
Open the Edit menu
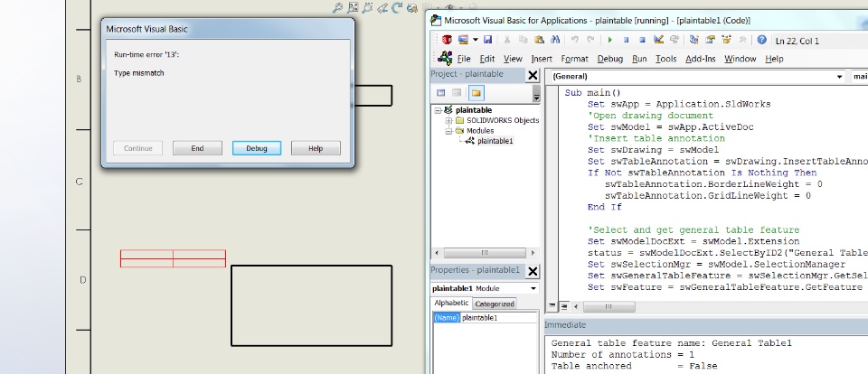click(487, 59)
